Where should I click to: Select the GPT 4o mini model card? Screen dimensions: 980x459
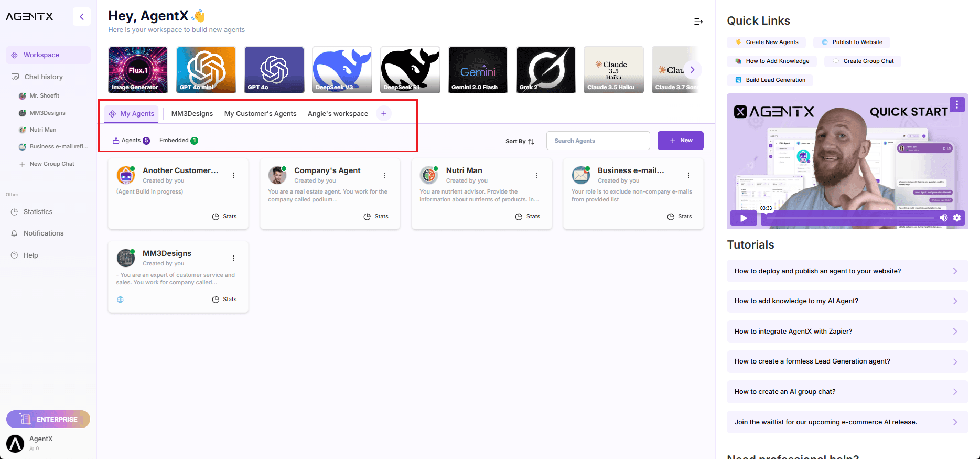click(x=206, y=70)
